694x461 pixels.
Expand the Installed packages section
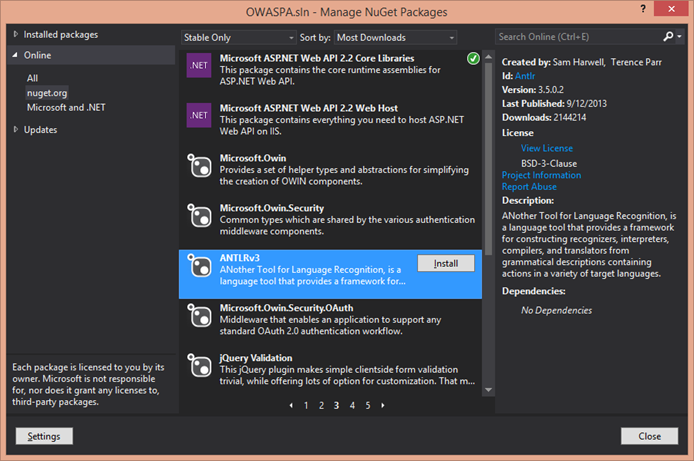pos(15,34)
